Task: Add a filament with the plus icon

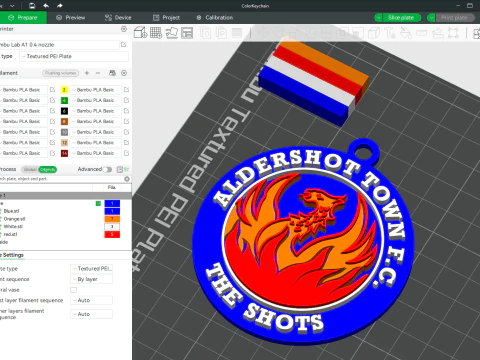Action: pos(87,73)
